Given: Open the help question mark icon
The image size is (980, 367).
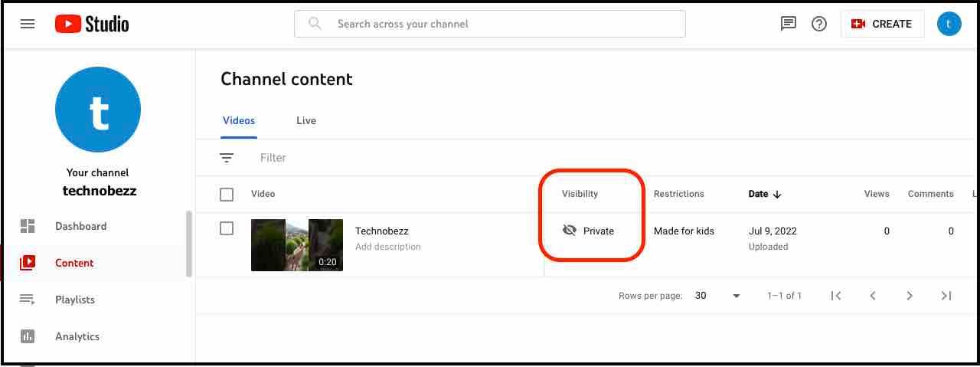Looking at the screenshot, I should point(819,24).
